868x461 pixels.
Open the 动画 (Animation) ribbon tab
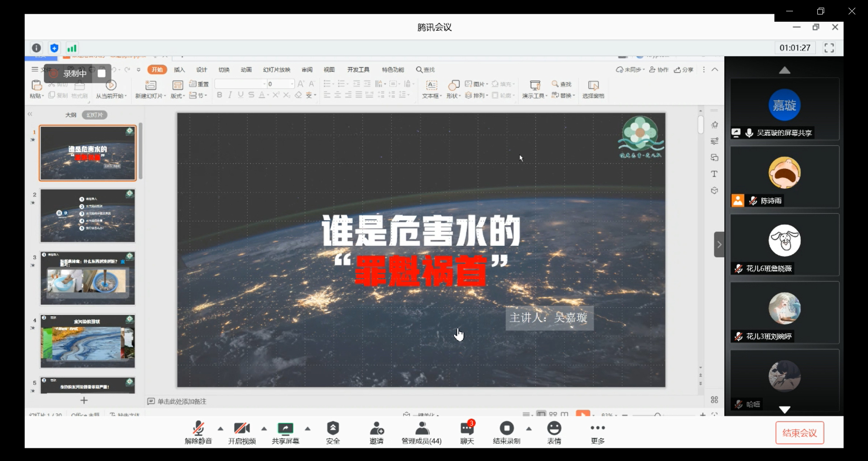(246, 70)
